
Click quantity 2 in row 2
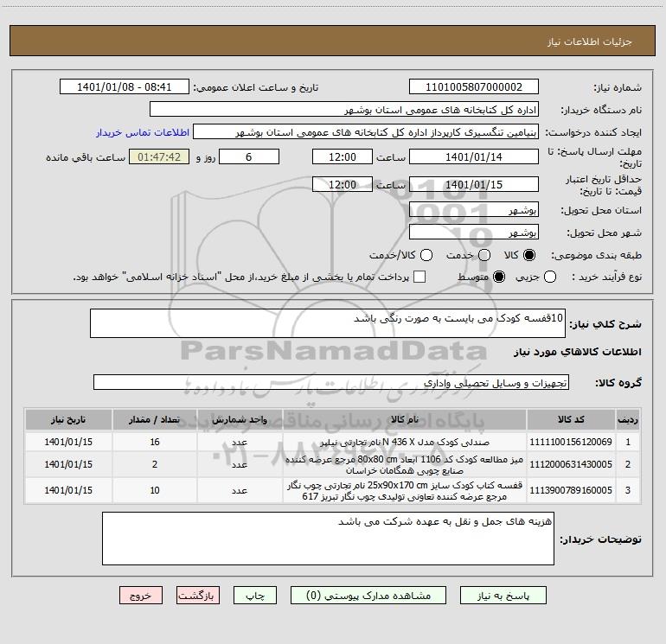click(x=155, y=464)
